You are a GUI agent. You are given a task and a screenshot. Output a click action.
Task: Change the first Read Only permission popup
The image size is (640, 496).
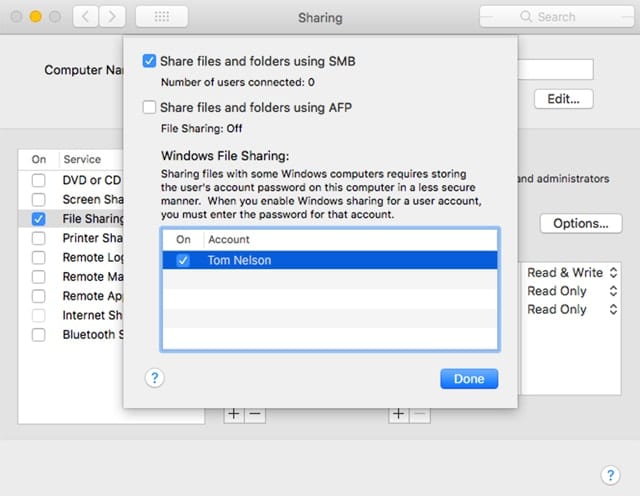click(572, 291)
